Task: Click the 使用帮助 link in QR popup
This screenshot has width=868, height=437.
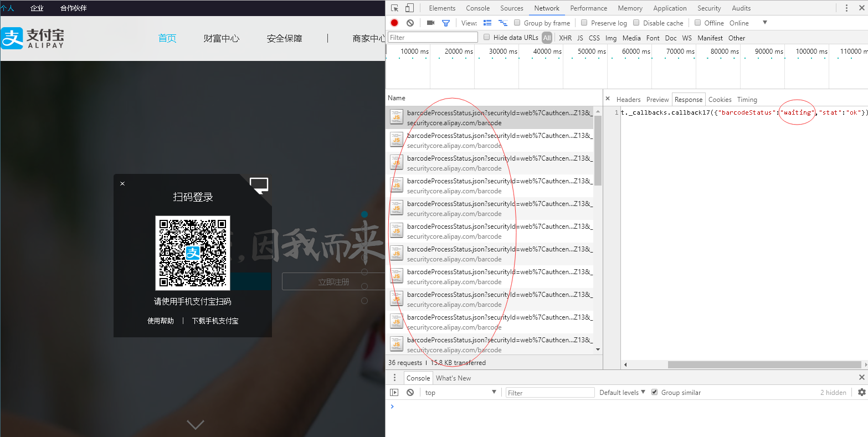Action: pyautogui.click(x=160, y=321)
